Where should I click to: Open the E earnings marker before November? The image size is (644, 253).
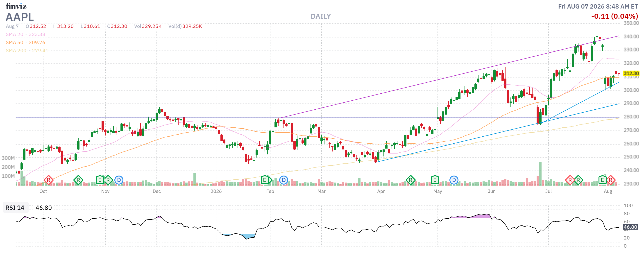(x=100, y=180)
